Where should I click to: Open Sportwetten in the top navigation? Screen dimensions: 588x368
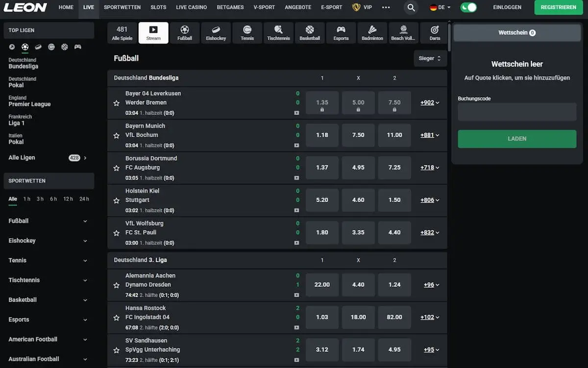coord(122,7)
